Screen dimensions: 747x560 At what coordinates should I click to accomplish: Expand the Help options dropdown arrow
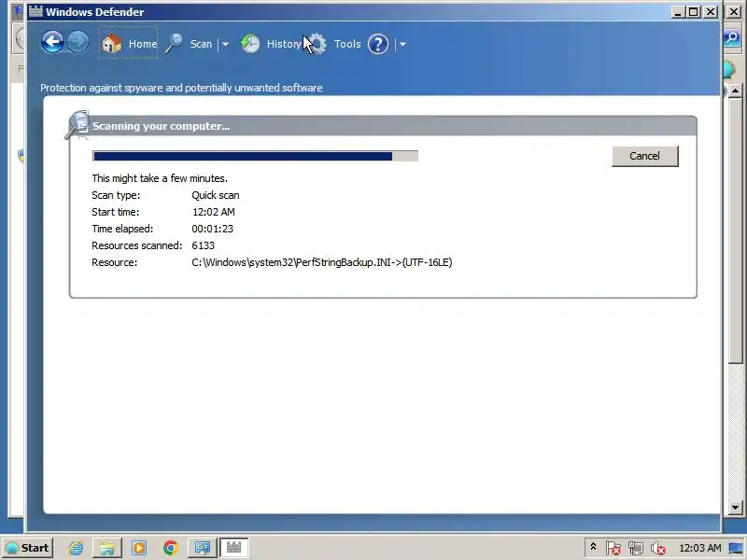402,44
